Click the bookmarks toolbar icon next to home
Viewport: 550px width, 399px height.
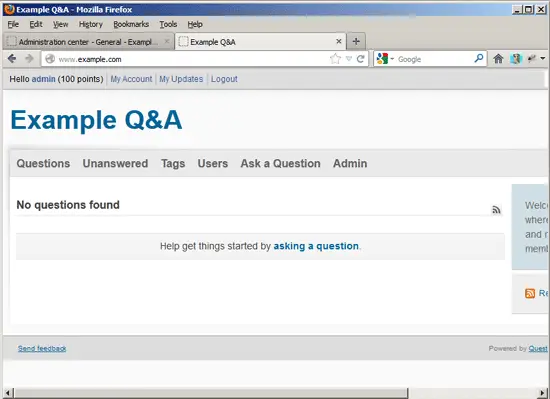click(516, 59)
